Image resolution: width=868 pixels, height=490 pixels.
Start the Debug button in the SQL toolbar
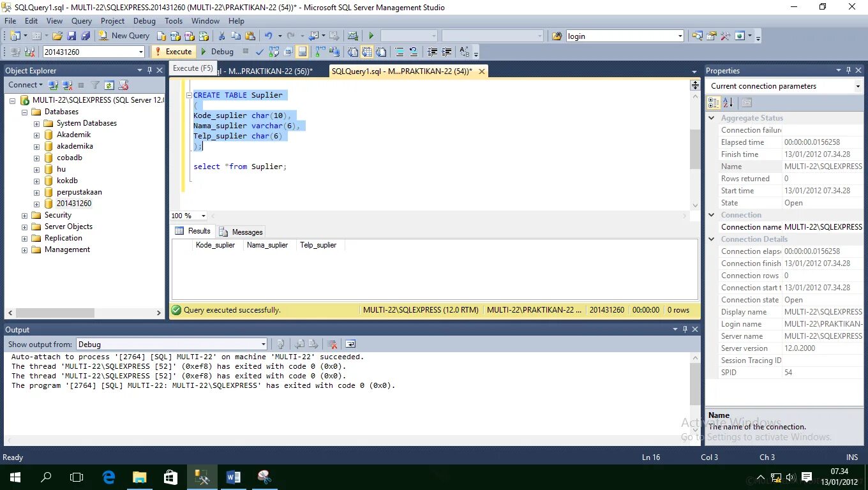click(217, 52)
